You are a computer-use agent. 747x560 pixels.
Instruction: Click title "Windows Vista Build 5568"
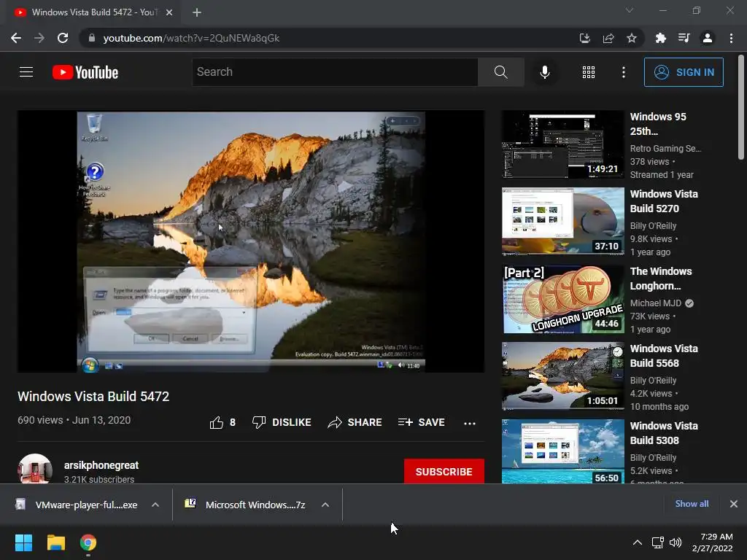coord(664,356)
